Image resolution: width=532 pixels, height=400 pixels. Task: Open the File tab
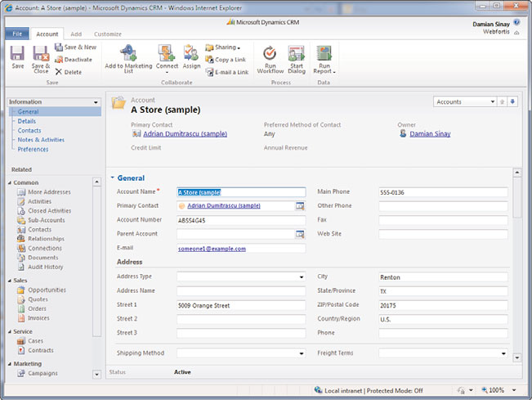17,34
